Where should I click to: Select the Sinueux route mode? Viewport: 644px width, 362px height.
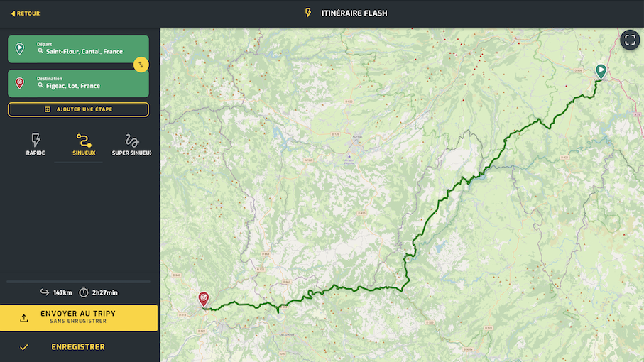(84, 143)
